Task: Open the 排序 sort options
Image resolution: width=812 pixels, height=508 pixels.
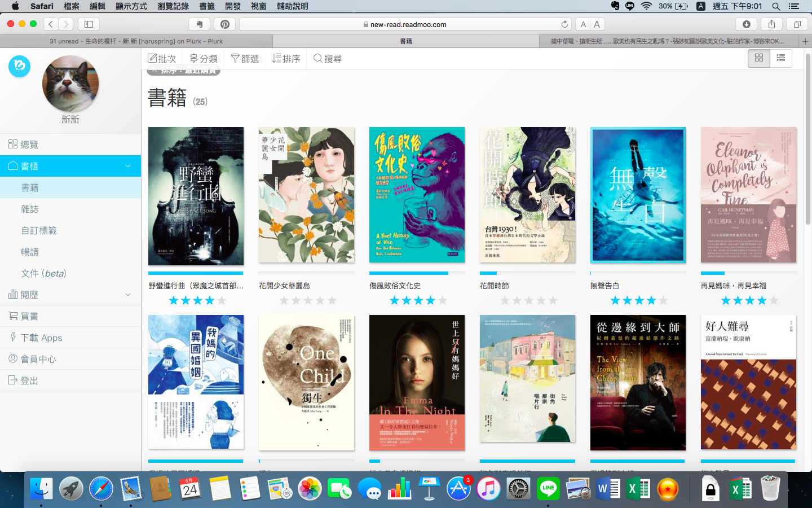Action: coord(286,59)
